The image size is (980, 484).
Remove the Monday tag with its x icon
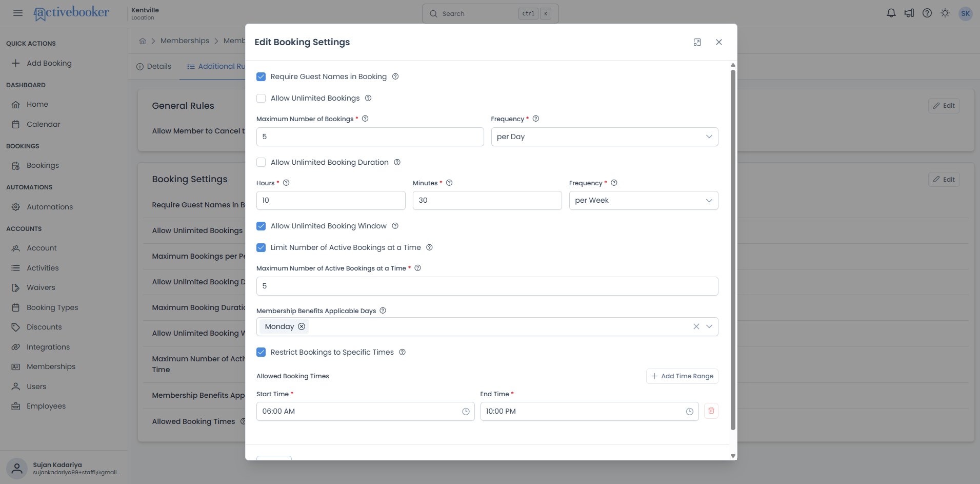click(x=302, y=326)
